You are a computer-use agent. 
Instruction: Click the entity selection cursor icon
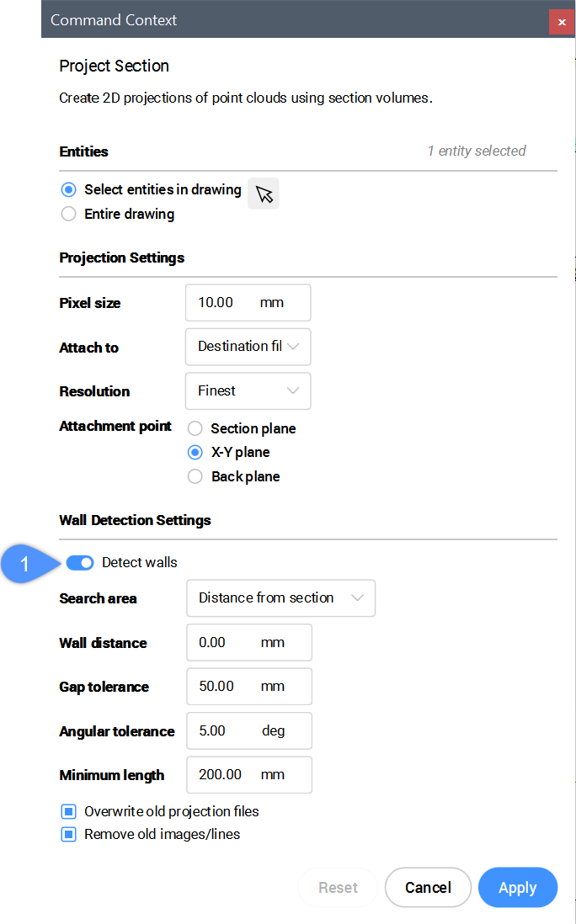(264, 194)
